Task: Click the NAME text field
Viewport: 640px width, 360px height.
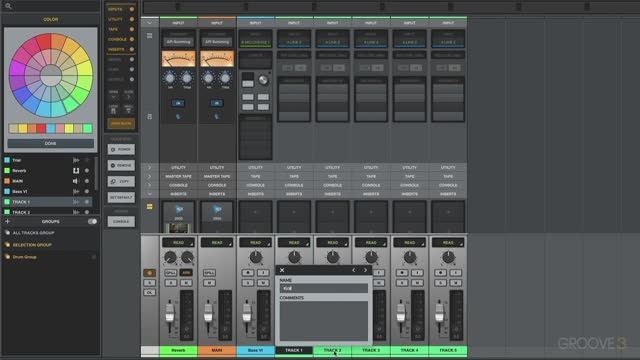Action: pyautogui.click(x=324, y=288)
